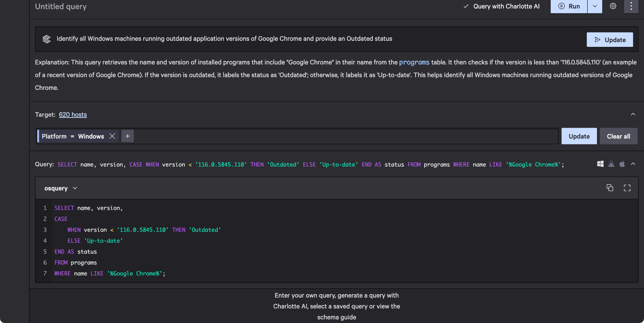This screenshot has height=323, width=644.
Task: Expand the code editor to fullscreen
Action: click(x=627, y=188)
